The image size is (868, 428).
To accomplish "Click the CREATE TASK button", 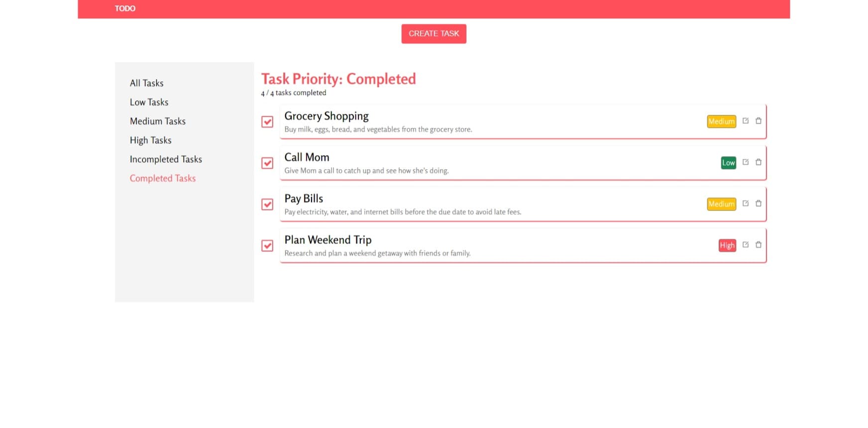I will pyautogui.click(x=434, y=34).
